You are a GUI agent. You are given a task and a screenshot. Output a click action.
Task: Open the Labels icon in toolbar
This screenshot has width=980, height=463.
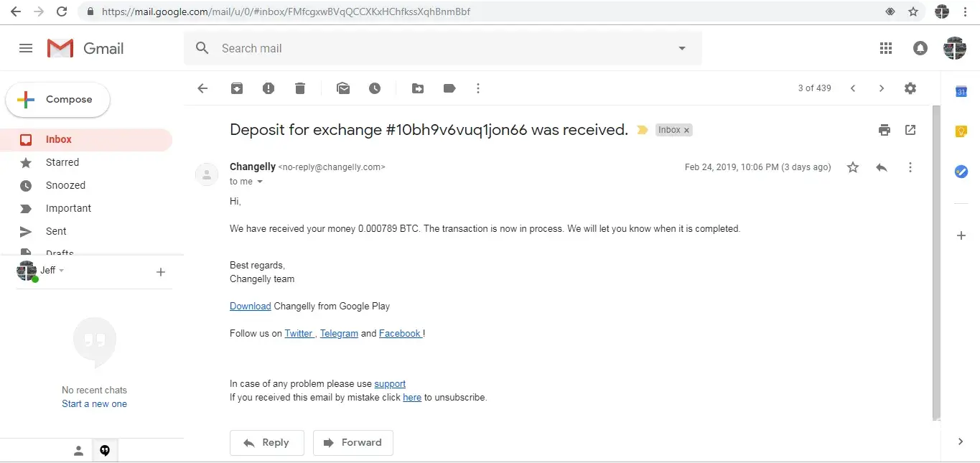pos(449,88)
